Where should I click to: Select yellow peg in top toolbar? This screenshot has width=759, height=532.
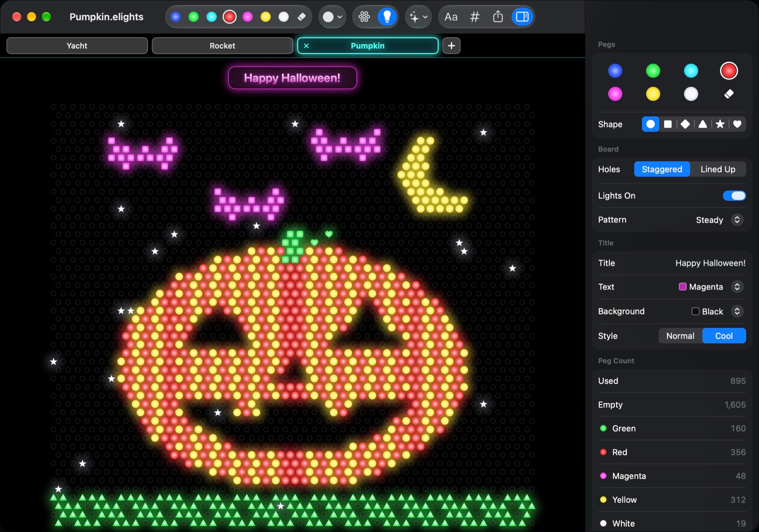[266, 17]
